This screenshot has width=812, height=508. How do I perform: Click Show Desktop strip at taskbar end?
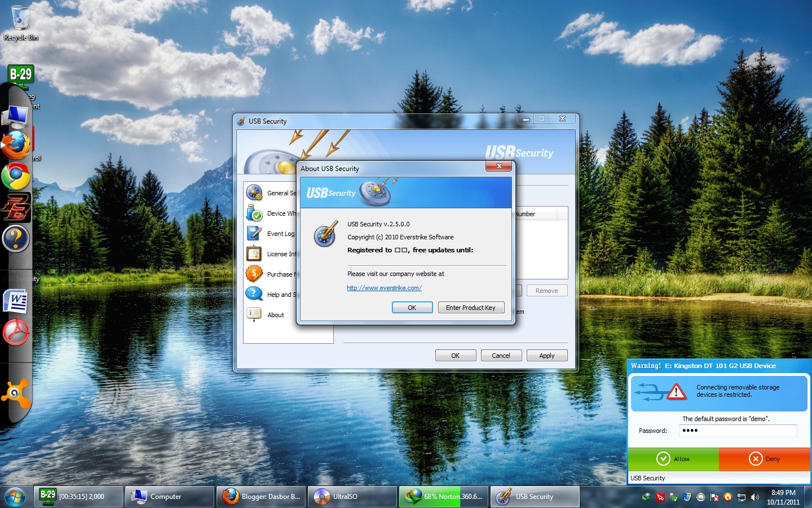tap(808, 497)
